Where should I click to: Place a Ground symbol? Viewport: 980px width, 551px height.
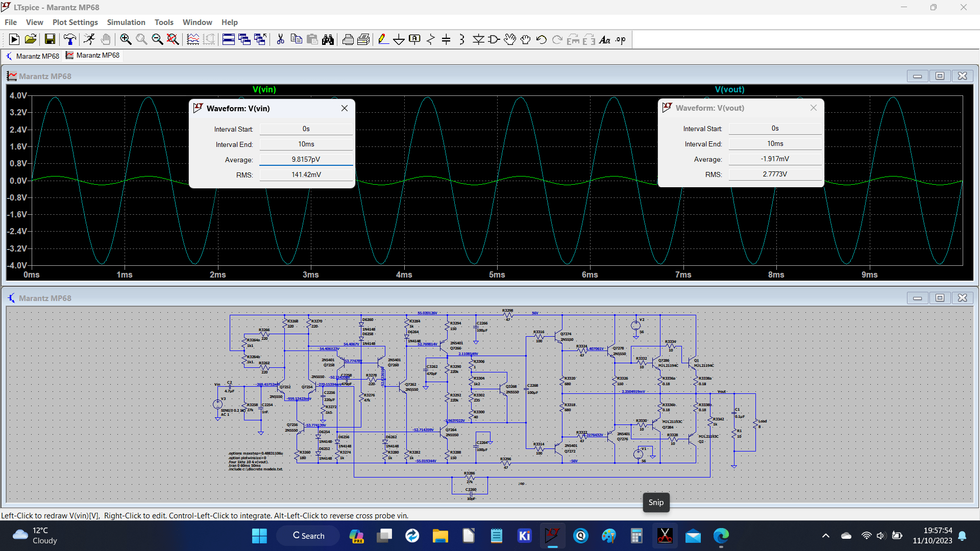click(x=399, y=39)
